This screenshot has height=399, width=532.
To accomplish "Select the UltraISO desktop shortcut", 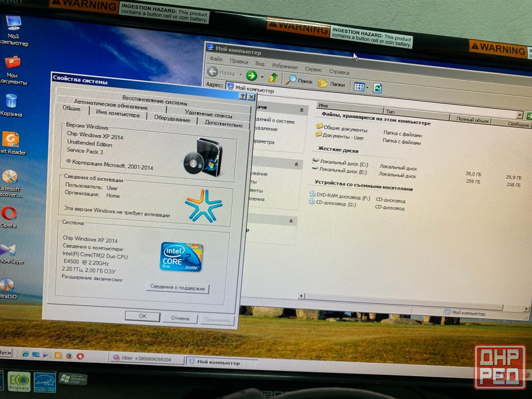I will pos(8,289).
